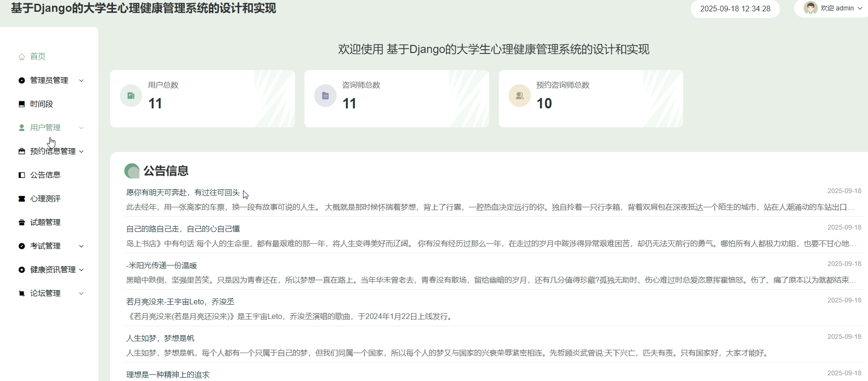Click the 预约咨询师总数 card label
The image size is (868, 381).
563,85
